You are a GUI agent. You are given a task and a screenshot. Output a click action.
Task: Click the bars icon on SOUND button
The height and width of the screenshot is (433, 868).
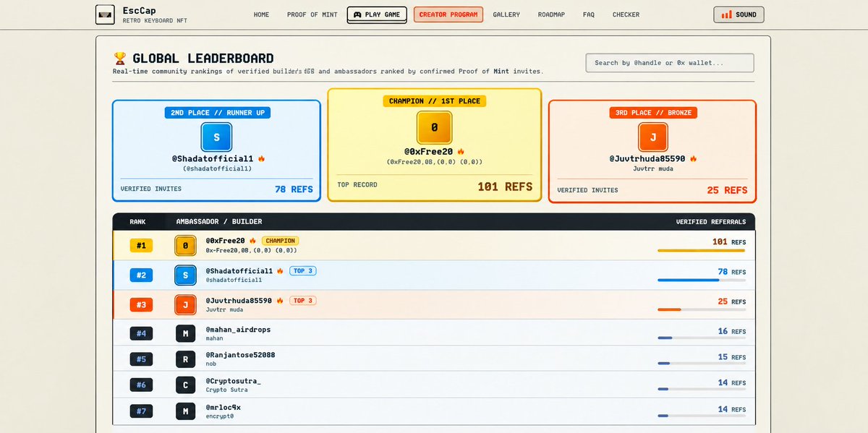tap(726, 14)
